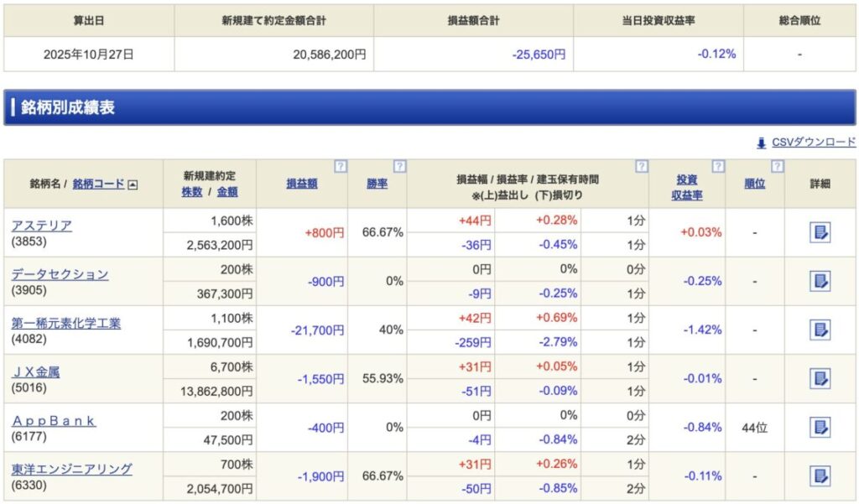Open detail icon for 東洋エンジニアリング row
Viewport: 859px width, 504px height.
[820, 476]
